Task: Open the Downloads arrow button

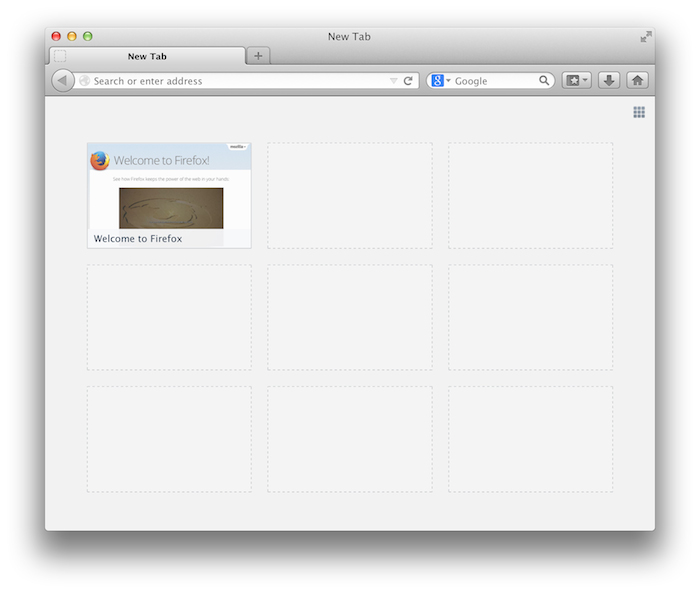Action: pyautogui.click(x=609, y=81)
